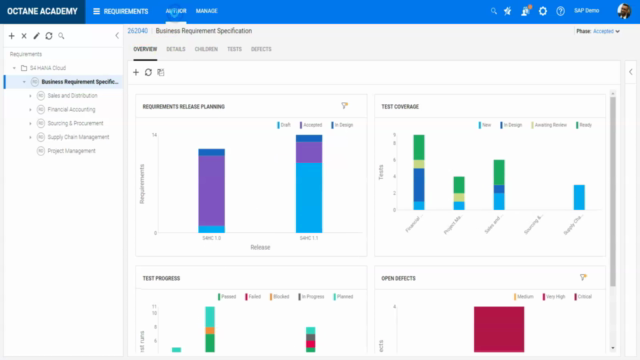Toggle New series in Test Coverage legend
The width and height of the screenshot is (640, 360).
[x=485, y=125]
